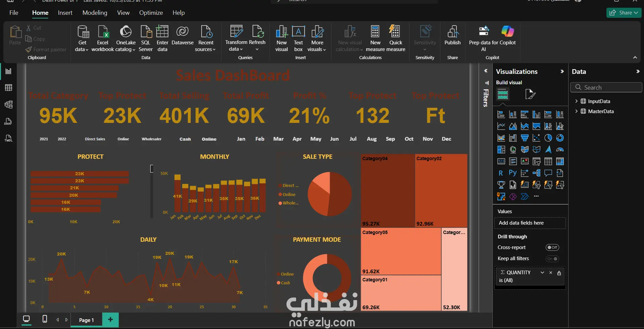Insert a New visual

tap(281, 39)
